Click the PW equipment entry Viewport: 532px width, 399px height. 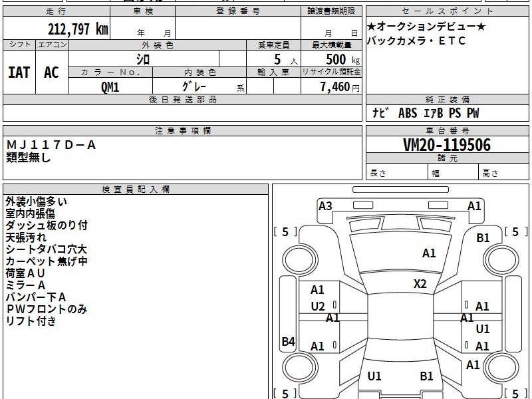pyautogui.click(x=473, y=112)
